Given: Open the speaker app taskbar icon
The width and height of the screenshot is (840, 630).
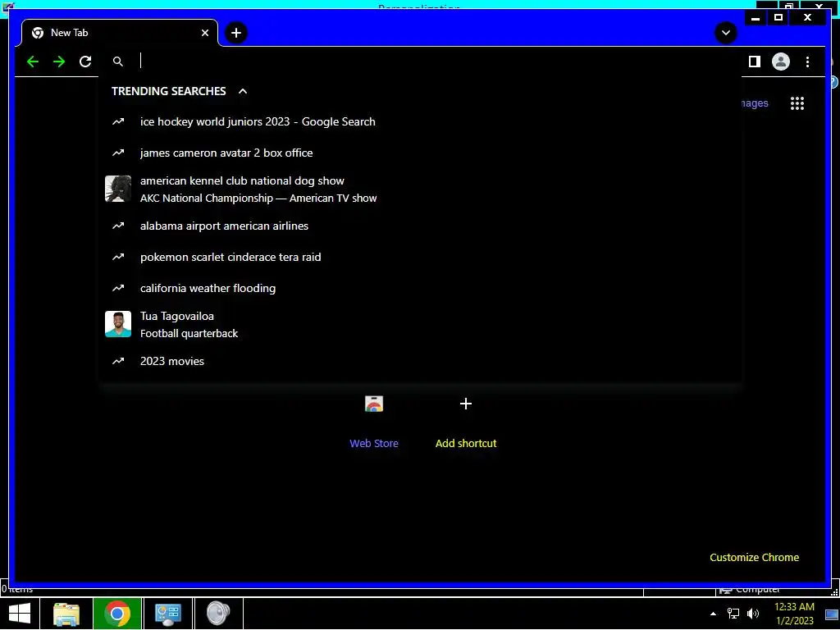Looking at the screenshot, I should tap(218, 614).
